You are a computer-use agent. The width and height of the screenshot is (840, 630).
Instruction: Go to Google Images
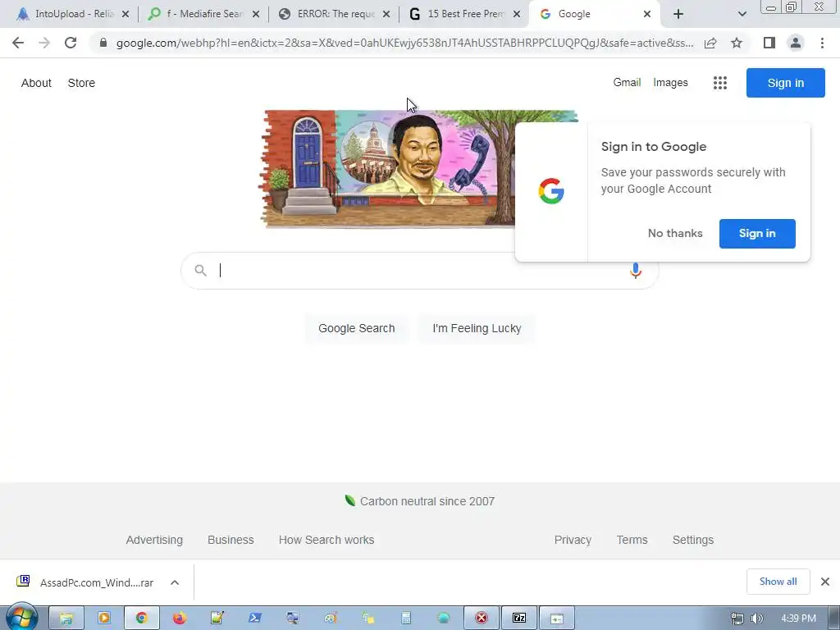tap(670, 83)
